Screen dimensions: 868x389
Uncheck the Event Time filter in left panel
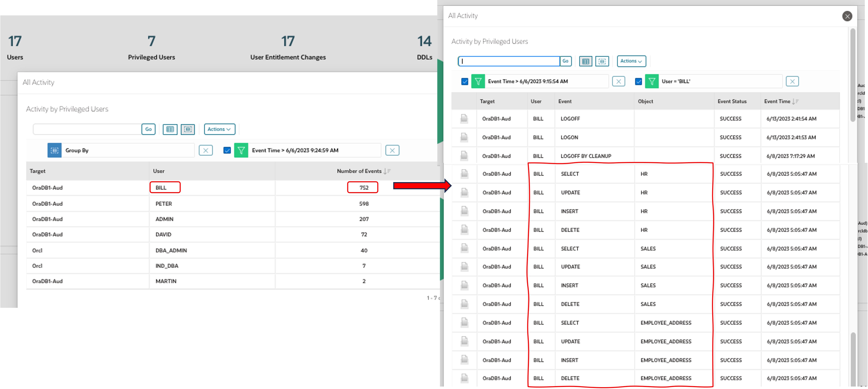[227, 150]
